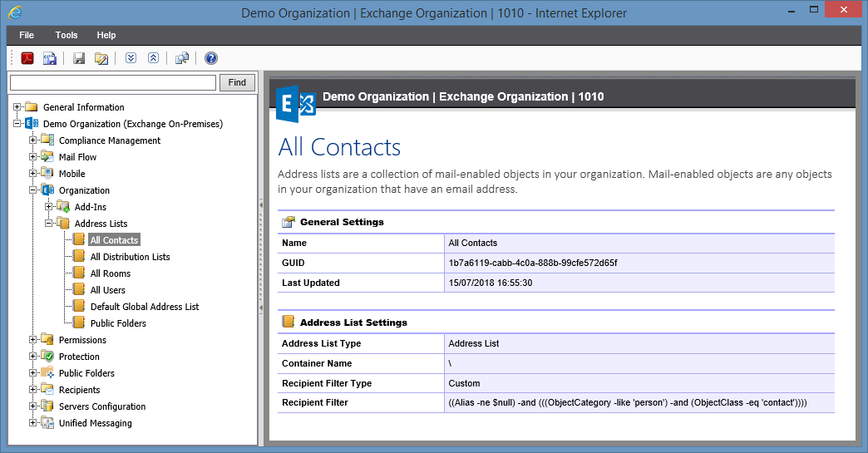Screen dimensions: 868x453
Task: Click the All Contacts page heading
Action: tap(339, 147)
